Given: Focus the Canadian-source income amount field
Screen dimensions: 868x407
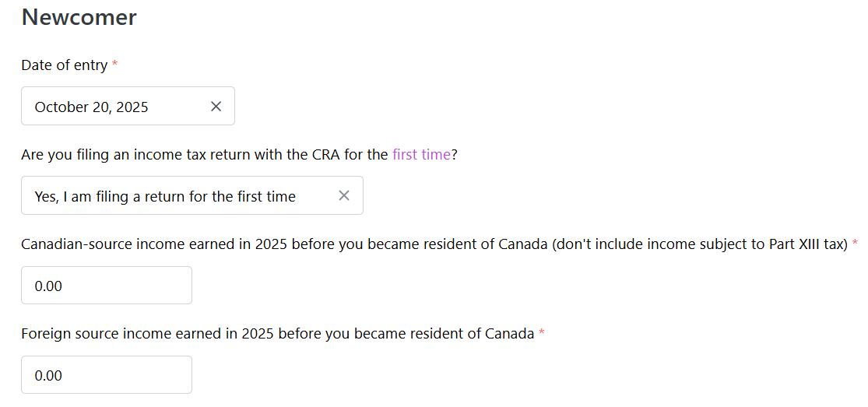Looking at the screenshot, I should tap(107, 286).
